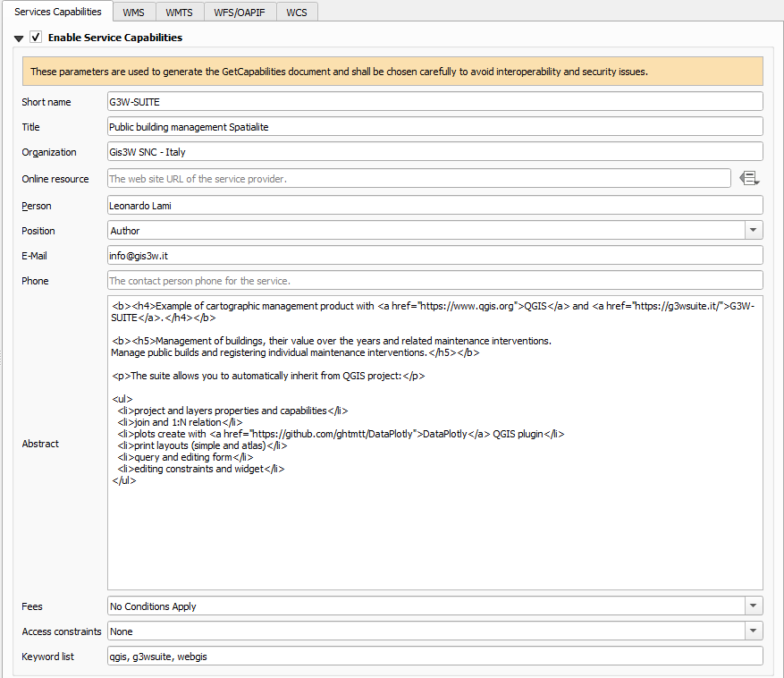Screen dimensions: 784x678
Task: Open the Position dropdown showing Author
Action: (435, 231)
